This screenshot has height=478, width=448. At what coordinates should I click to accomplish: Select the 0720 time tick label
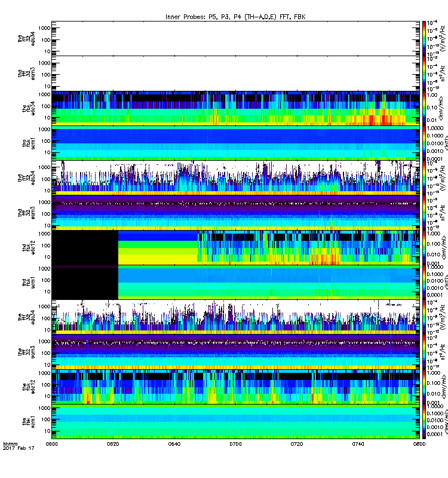click(296, 444)
